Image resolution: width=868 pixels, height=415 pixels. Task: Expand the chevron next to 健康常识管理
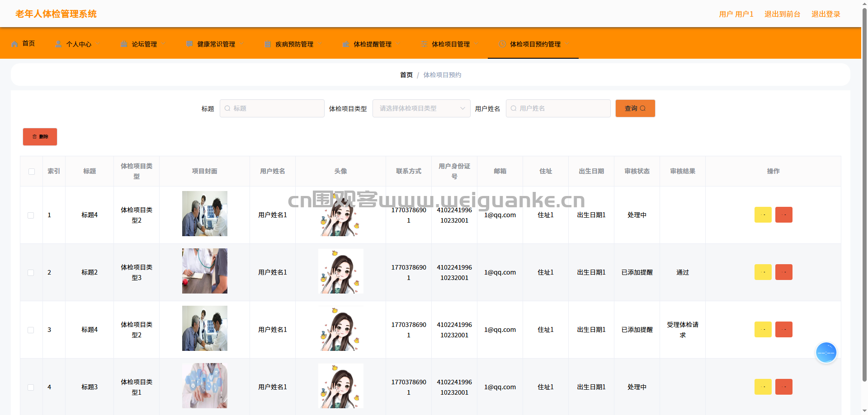coord(241,44)
